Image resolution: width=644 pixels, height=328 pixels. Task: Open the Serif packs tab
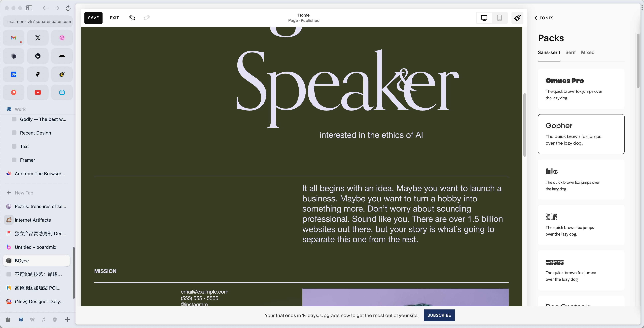[570, 52]
